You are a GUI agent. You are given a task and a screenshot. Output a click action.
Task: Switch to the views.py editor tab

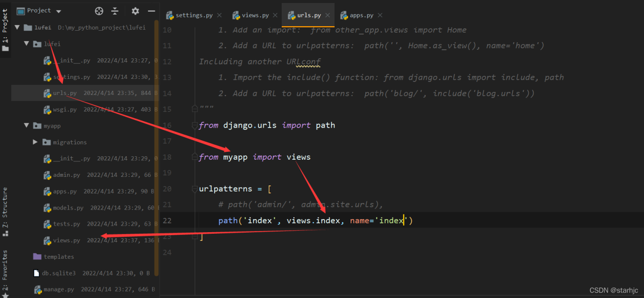coord(255,15)
